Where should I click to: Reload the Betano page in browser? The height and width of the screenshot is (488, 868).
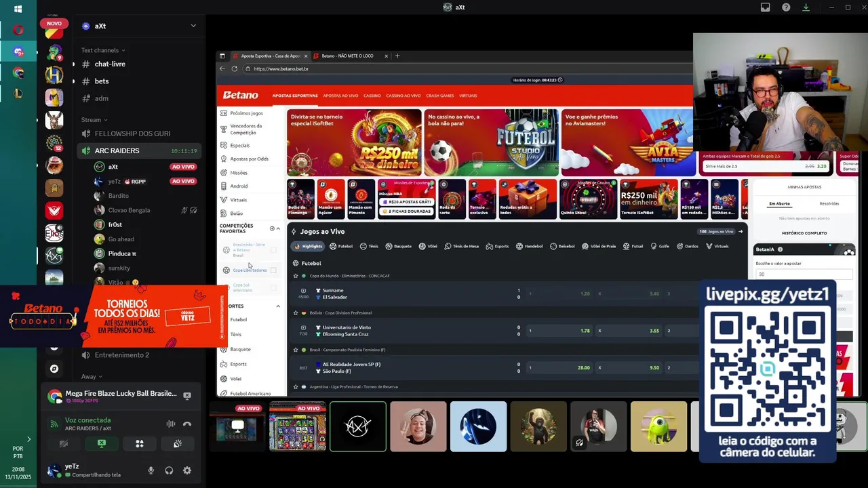pyautogui.click(x=235, y=68)
